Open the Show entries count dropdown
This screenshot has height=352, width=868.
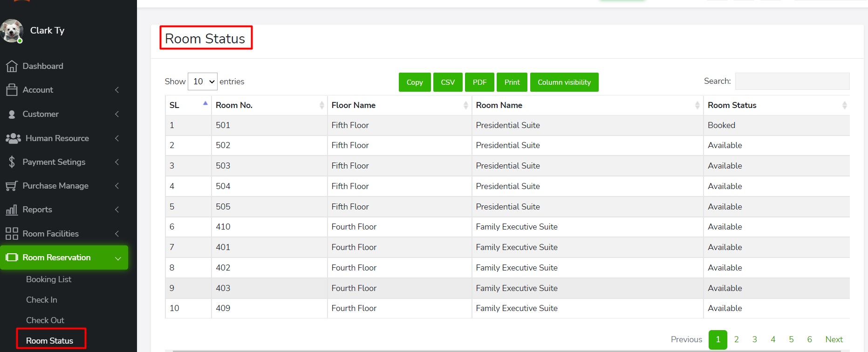[x=203, y=81]
